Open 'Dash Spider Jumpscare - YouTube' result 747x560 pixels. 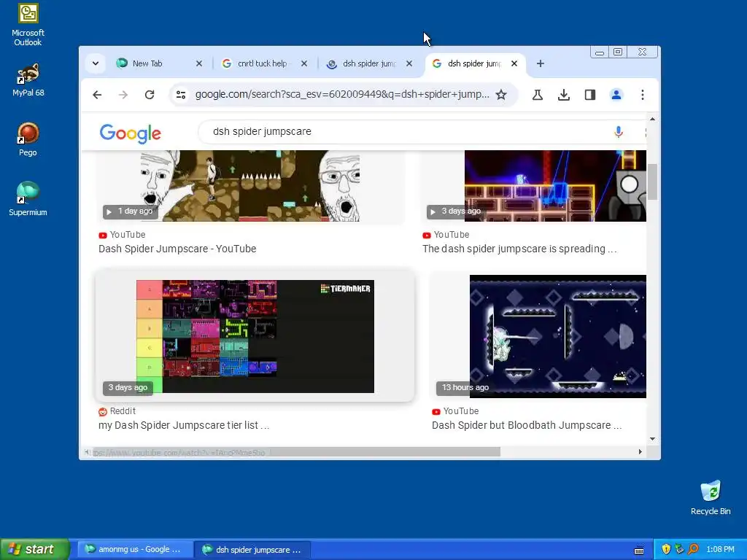[177, 249]
